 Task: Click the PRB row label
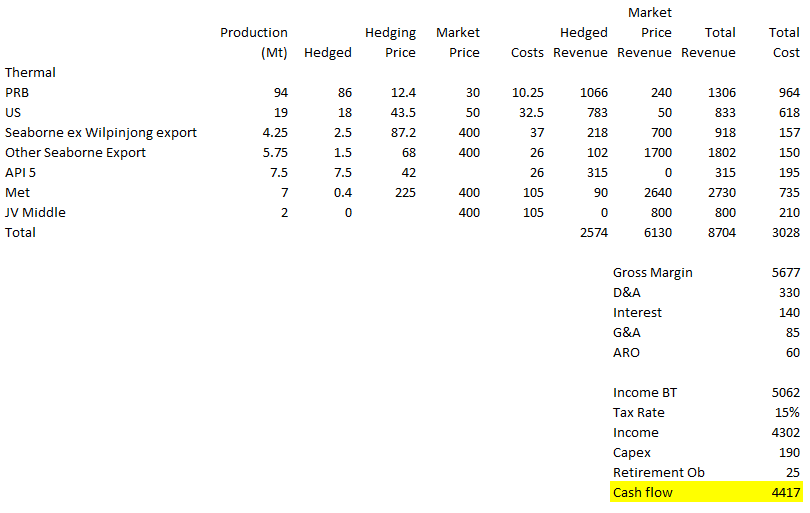pos(17,92)
